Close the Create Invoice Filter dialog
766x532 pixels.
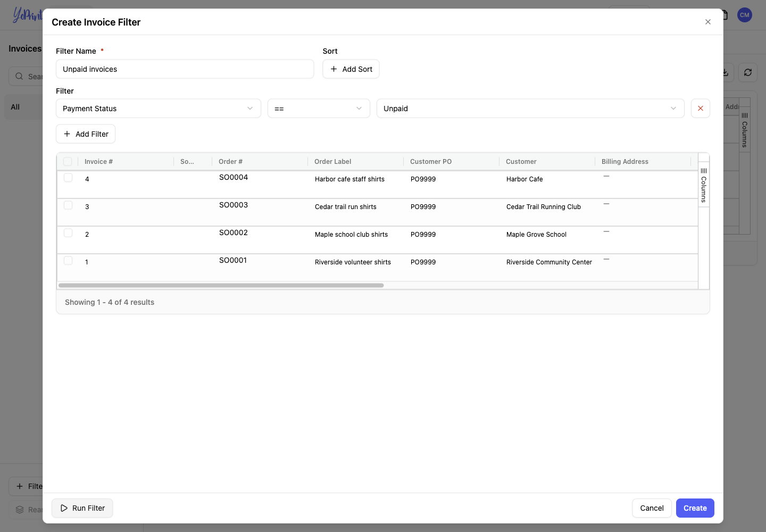click(x=708, y=22)
